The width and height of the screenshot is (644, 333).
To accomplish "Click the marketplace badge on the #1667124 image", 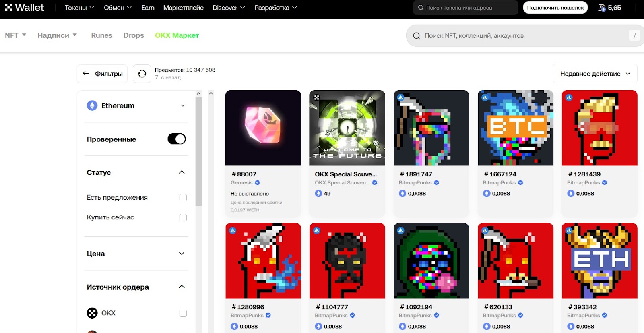I will click(485, 97).
